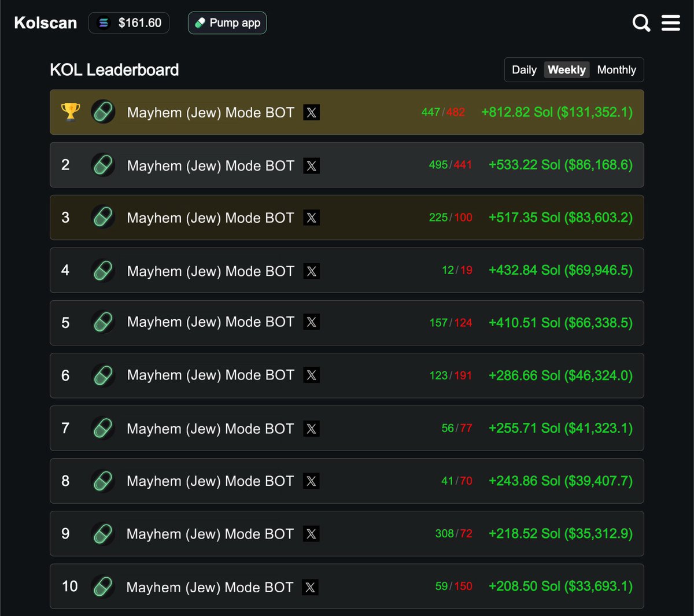
Task: Open X profile in +218.52 Sol row
Action: coord(311,534)
